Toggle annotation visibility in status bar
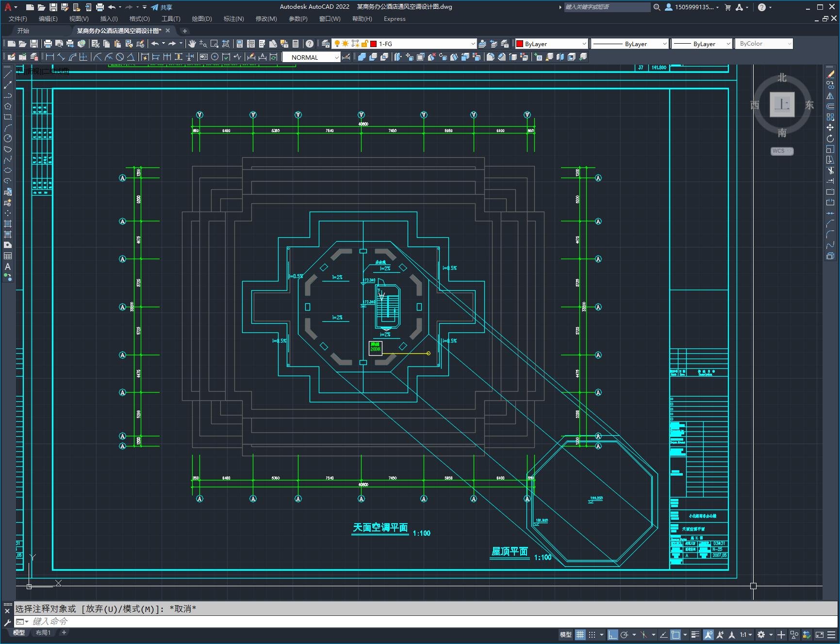The height and width of the screenshot is (644, 840). point(708,634)
